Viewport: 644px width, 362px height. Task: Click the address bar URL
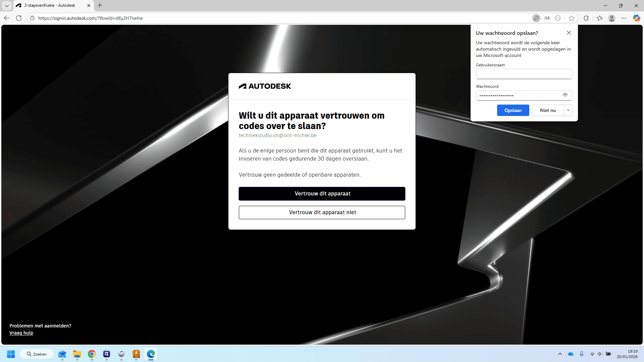click(x=91, y=18)
